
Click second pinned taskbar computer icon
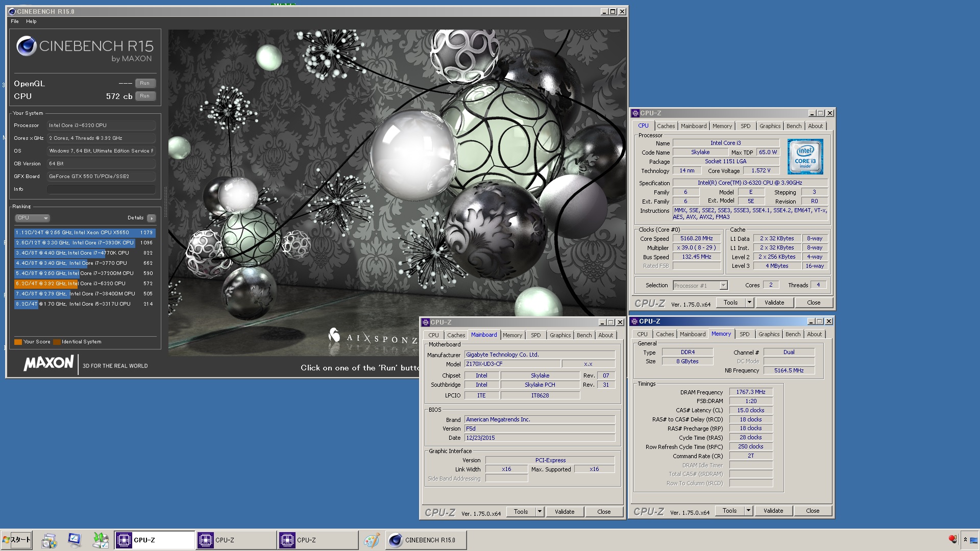tap(75, 540)
